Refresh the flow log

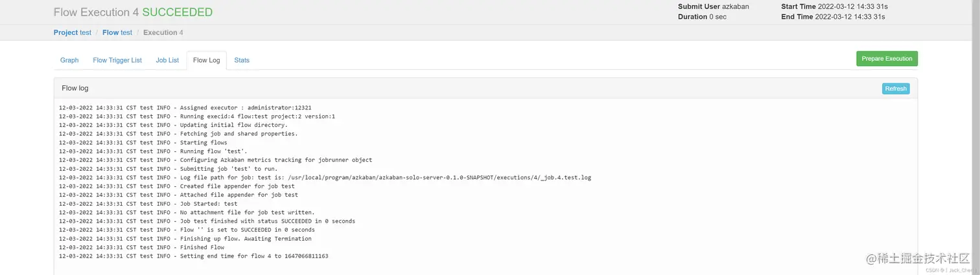[x=896, y=89]
